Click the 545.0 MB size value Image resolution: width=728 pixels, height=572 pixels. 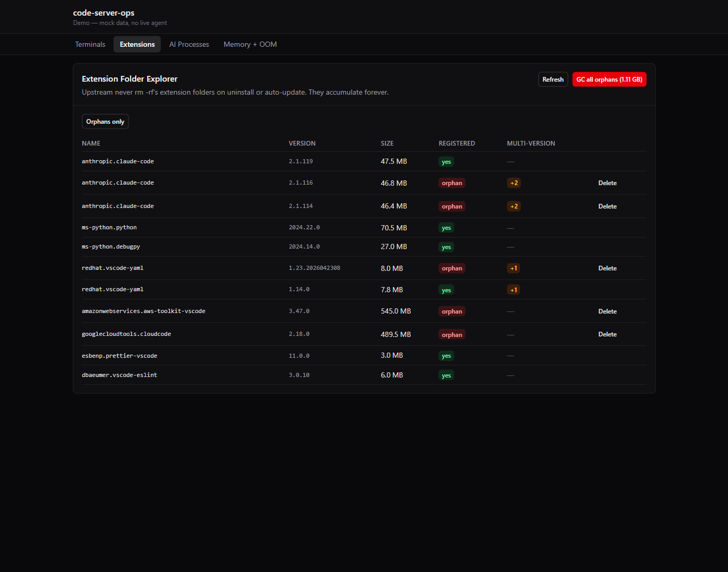[396, 311]
